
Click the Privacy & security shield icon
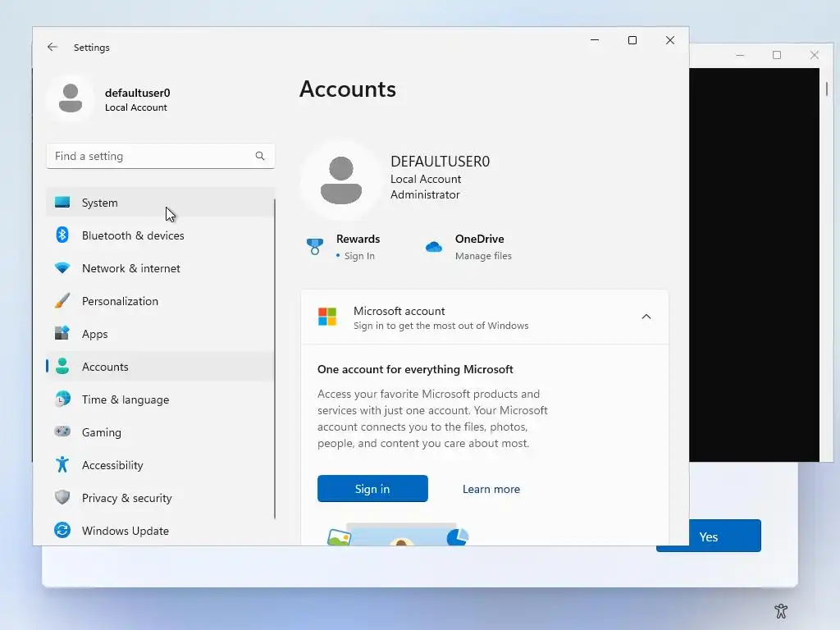[x=62, y=497]
